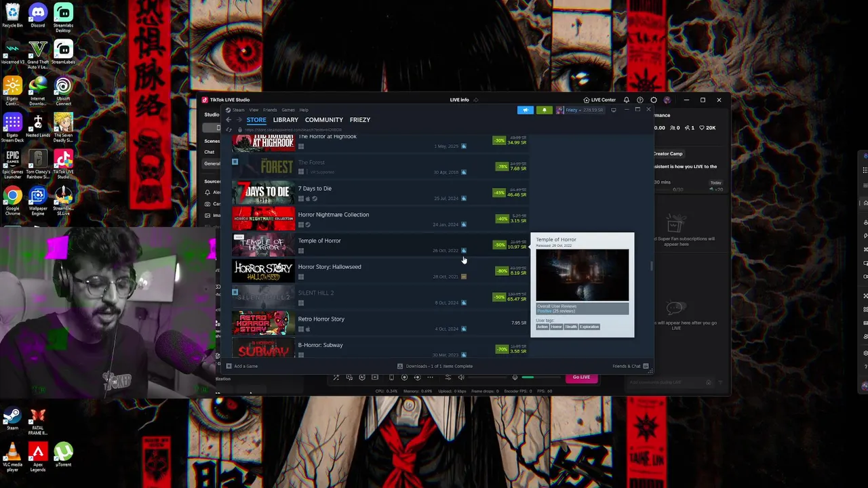This screenshot has height=488, width=868.
Task: Launch Tom Clancy's Rainbow Six shortcut
Action: point(38,165)
